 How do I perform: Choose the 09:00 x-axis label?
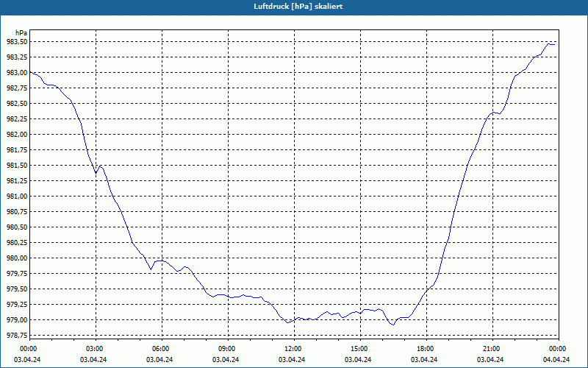[x=226, y=349]
